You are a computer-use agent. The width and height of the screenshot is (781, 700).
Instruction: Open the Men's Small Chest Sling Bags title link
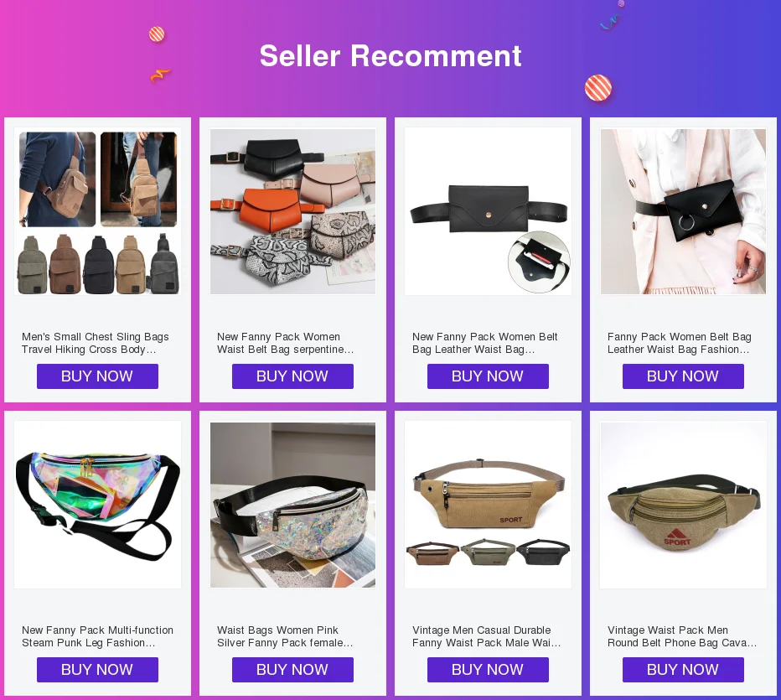pyautogui.click(x=96, y=343)
